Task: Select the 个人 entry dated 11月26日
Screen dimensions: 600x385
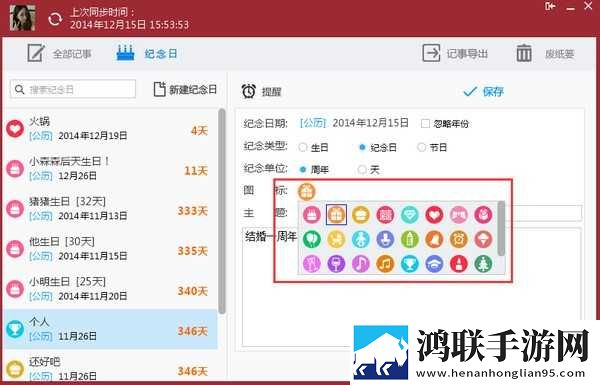Action: click(110, 329)
